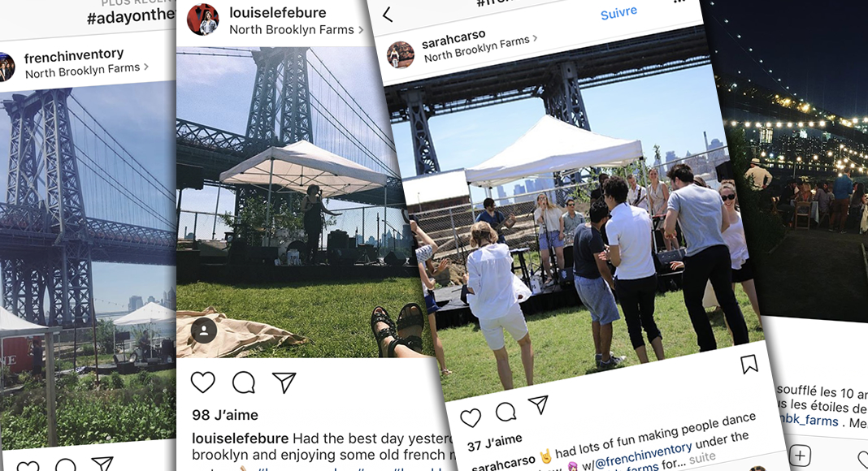Click the Suivre button for sarahcarso
Screen dimensions: 868x471
pos(618,13)
